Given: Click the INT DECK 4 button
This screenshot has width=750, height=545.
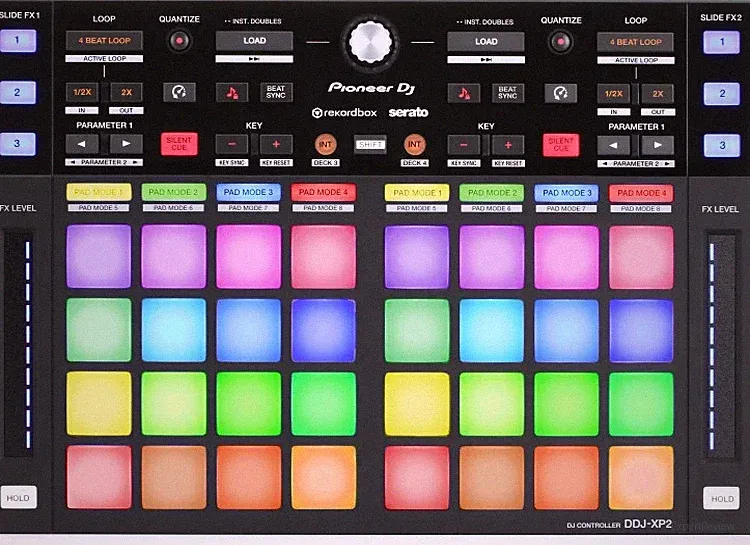Looking at the screenshot, I should (414, 145).
